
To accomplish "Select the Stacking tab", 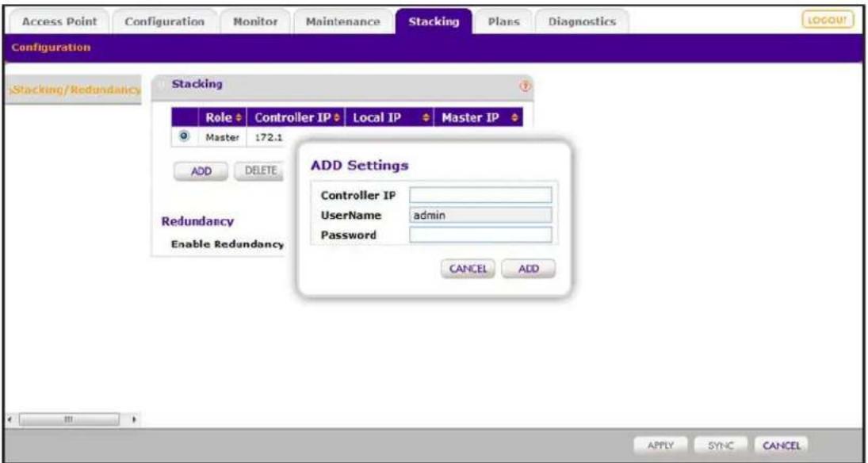I will click(434, 22).
